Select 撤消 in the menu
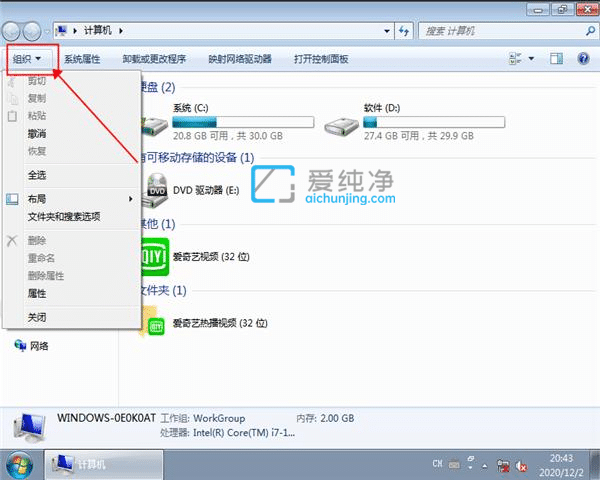This screenshot has width=600, height=480. pos(37,134)
